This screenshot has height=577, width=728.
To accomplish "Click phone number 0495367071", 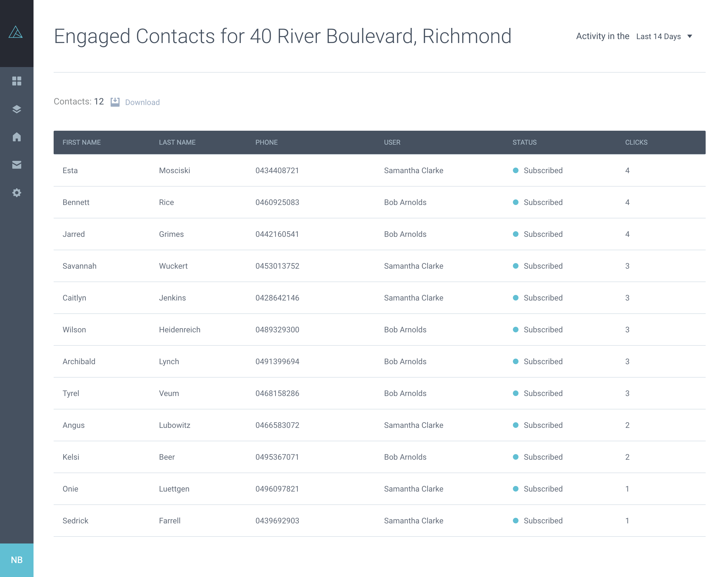I will tap(277, 457).
